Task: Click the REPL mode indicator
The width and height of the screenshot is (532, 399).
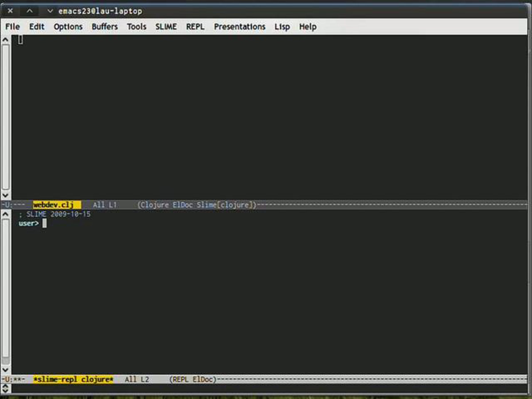Action: pos(180,379)
